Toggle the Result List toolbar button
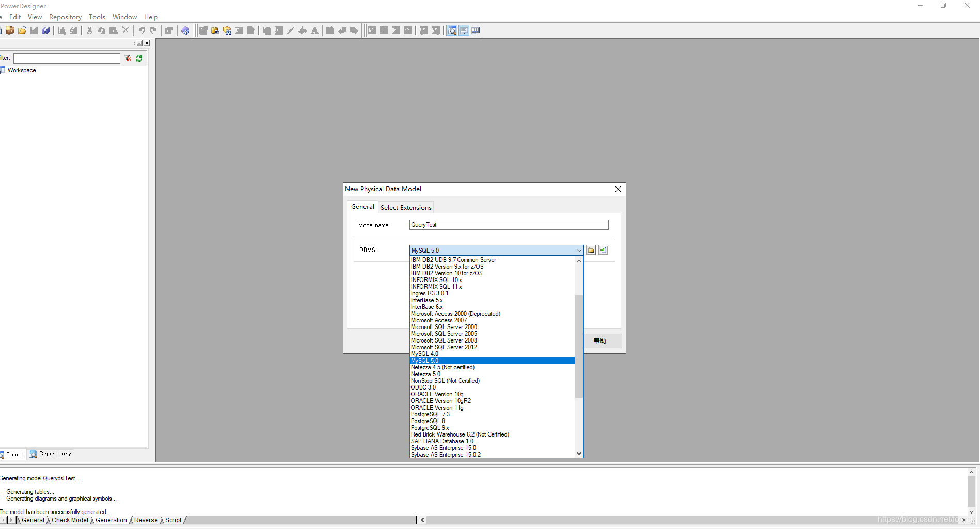 pyautogui.click(x=476, y=30)
